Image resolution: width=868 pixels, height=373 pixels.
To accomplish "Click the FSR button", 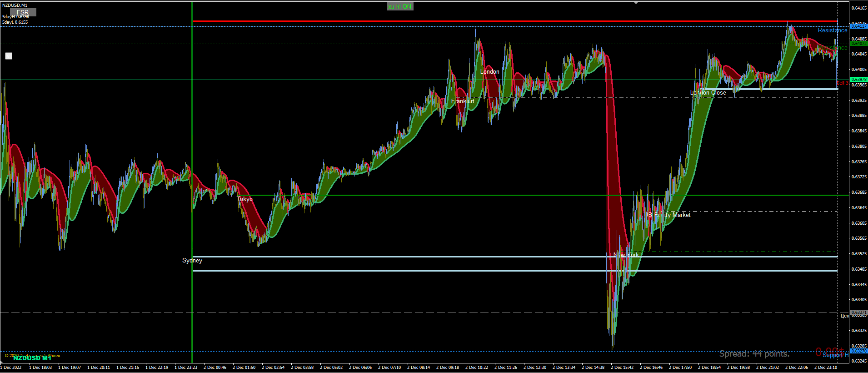I will pos(23,12).
